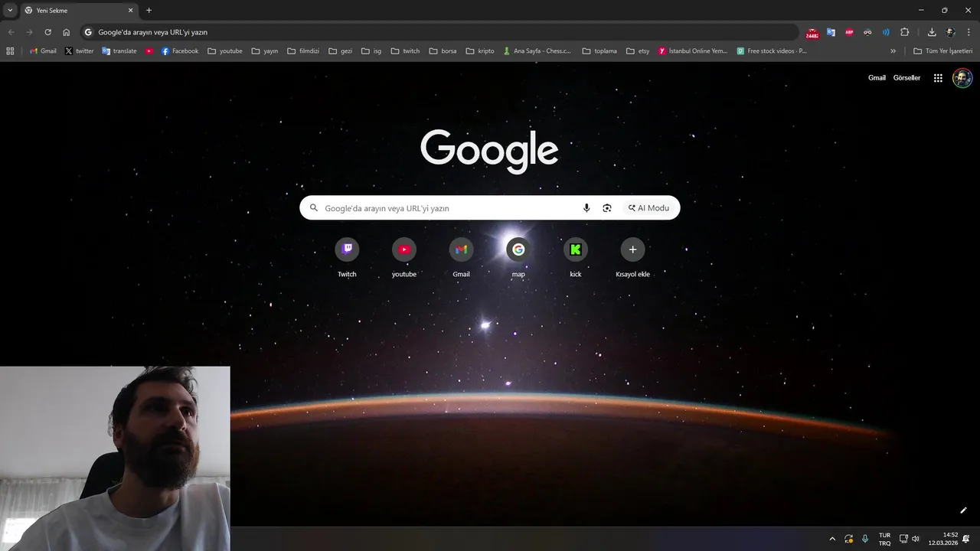Expand the kripto bookmark folder
This screenshot has width=980, height=551.
(x=480, y=51)
